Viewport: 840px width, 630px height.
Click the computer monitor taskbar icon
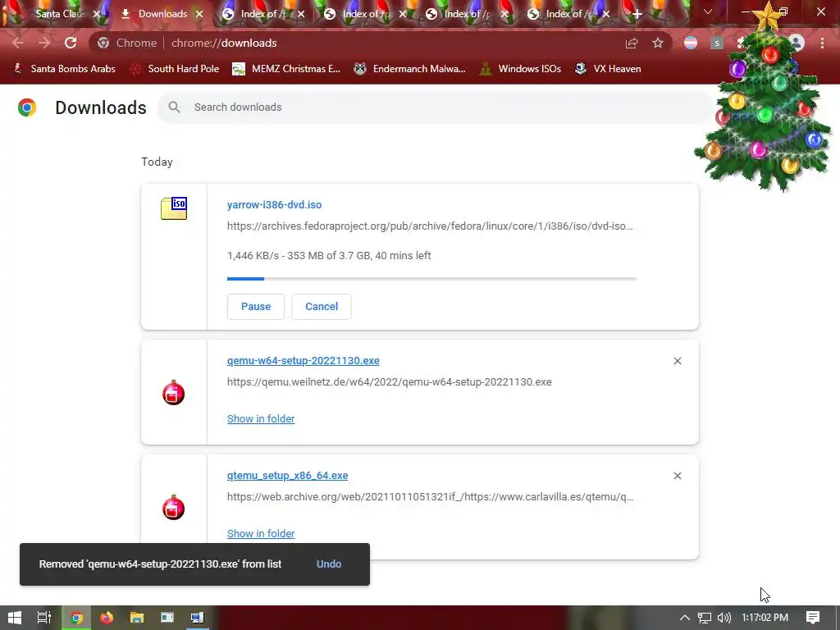click(x=197, y=618)
